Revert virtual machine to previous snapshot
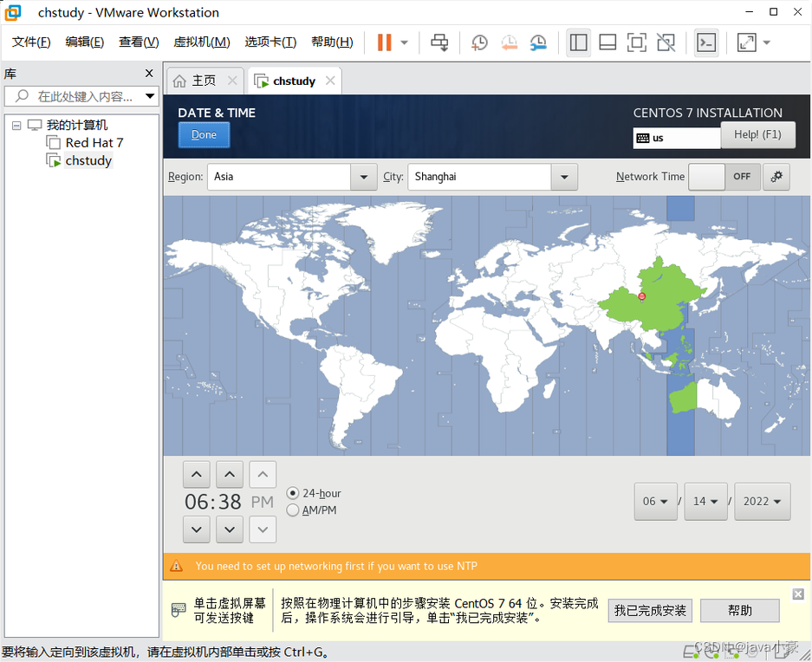The height and width of the screenshot is (662, 812). (x=509, y=42)
